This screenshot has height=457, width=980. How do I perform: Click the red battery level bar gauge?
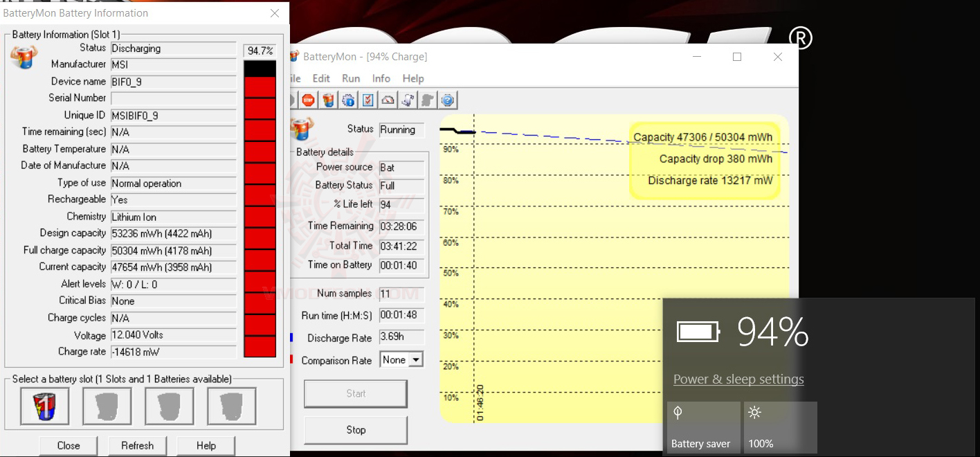click(260, 208)
